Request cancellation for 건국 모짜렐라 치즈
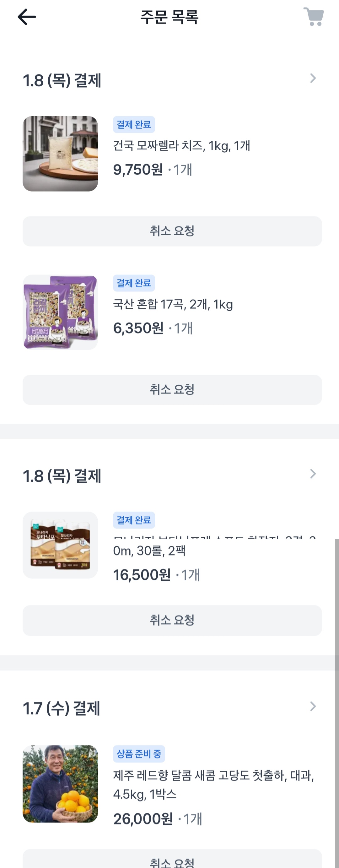 pyautogui.click(x=172, y=231)
